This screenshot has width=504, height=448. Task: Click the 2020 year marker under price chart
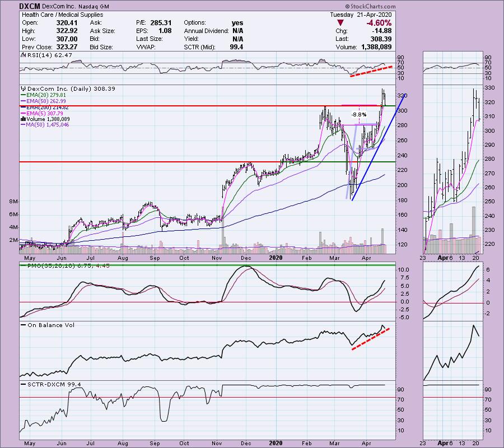(x=276, y=258)
